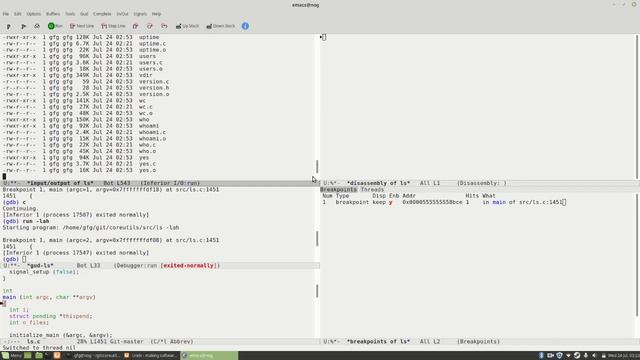Click the shield icon in the system tray
The height and width of the screenshot is (360, 640).
click(559, 356)
